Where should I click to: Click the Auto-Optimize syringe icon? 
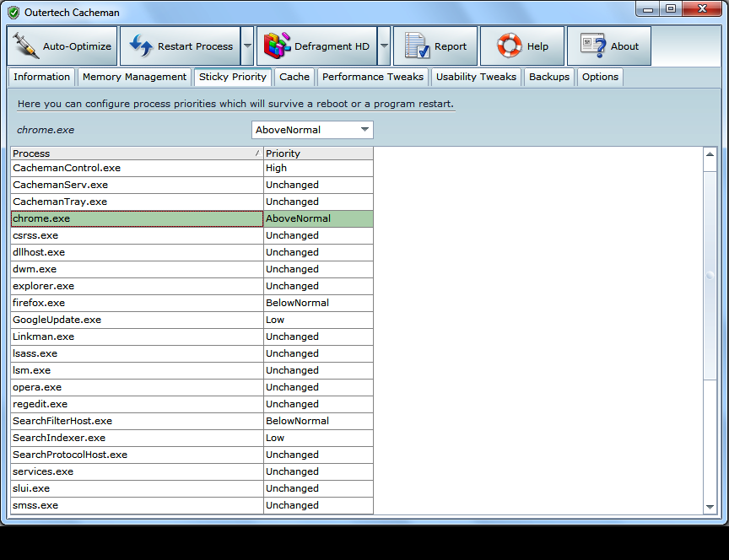25,46
